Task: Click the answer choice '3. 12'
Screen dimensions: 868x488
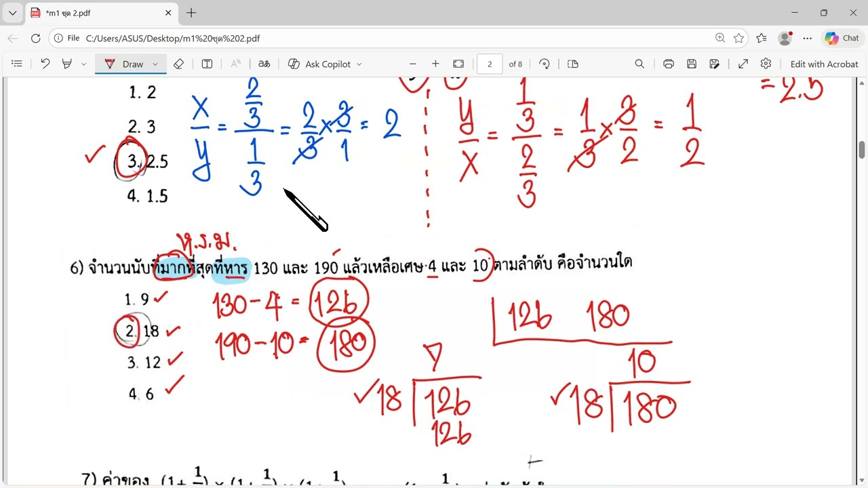Action: (x=144, y=363)
